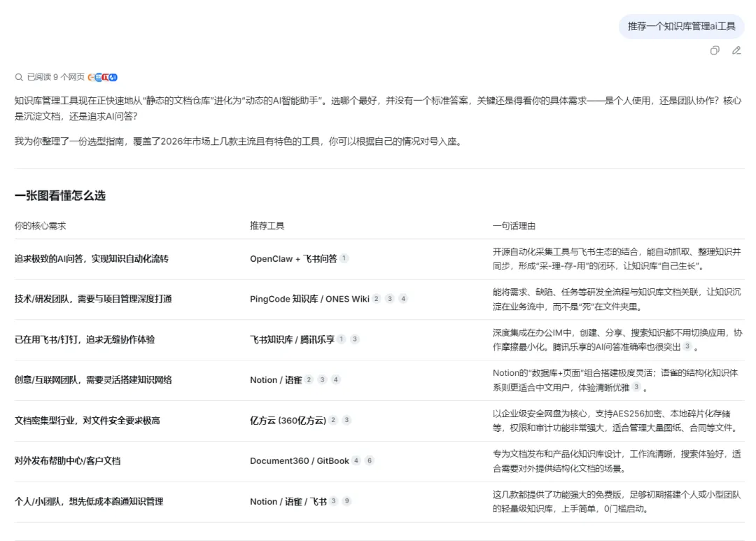
Task: Open citation 3 beside Notion / 语雀 / 飞书
Action: [333, 502]
